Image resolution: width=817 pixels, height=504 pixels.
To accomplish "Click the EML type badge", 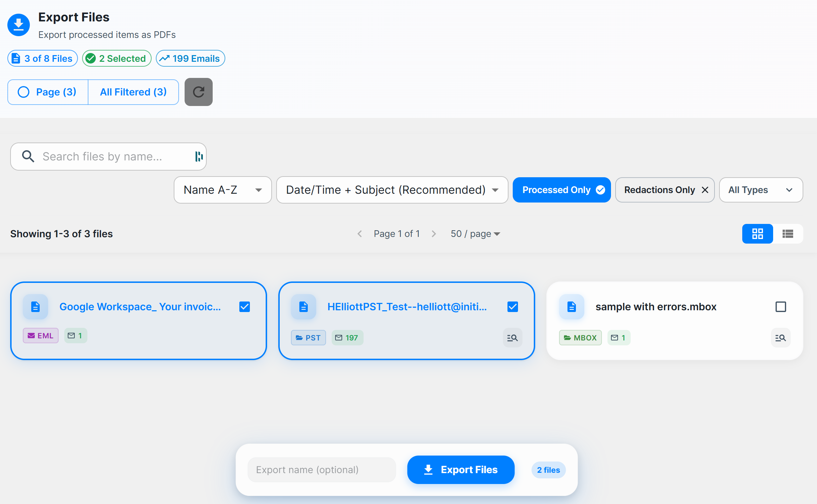I will click(41, 336).
